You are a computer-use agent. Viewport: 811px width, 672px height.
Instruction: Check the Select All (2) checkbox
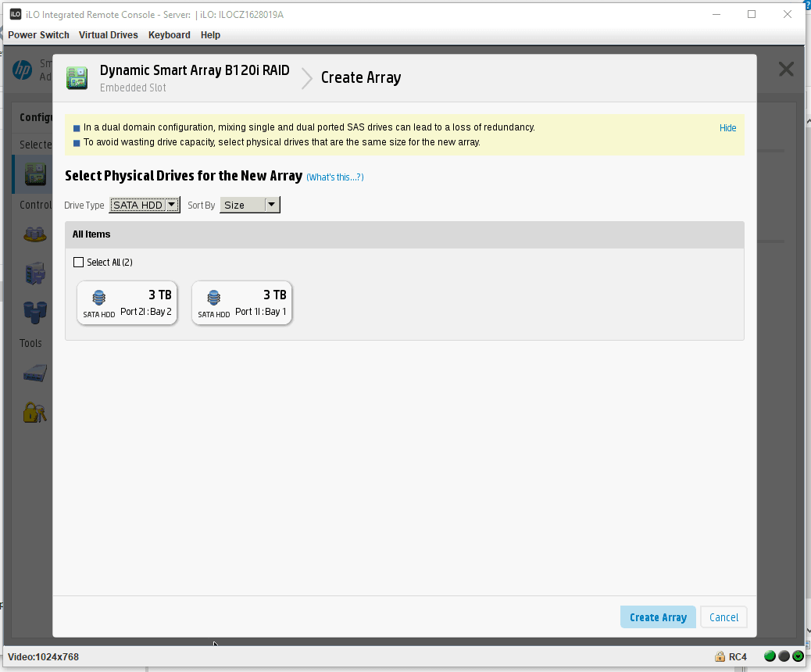78,263
